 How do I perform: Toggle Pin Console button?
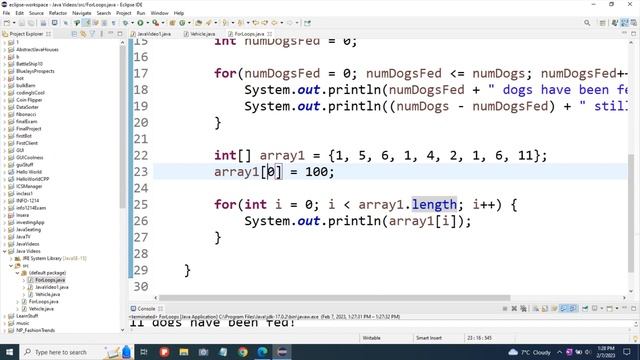[585, 309]
